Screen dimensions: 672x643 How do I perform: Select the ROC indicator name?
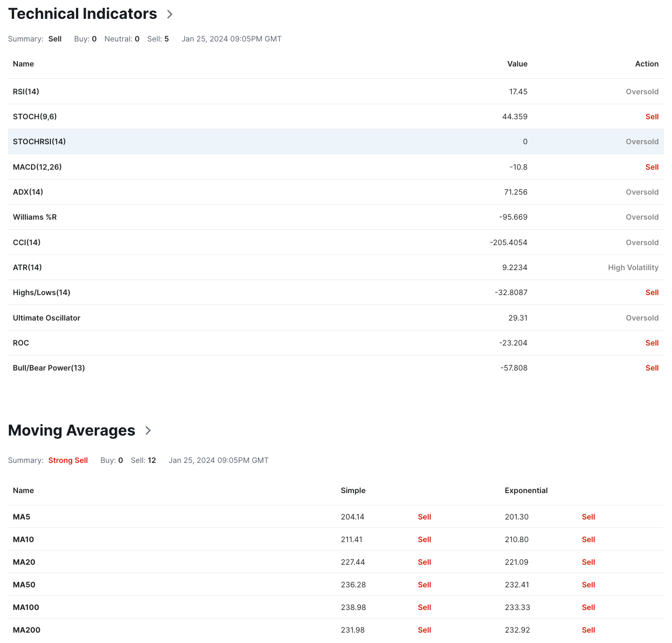coord(21,343)
